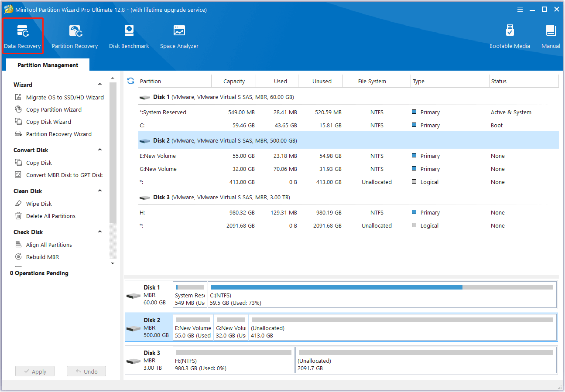Open the Disk Benchmark tool
This screenshot has height=392, width=565.
(129, 37)
